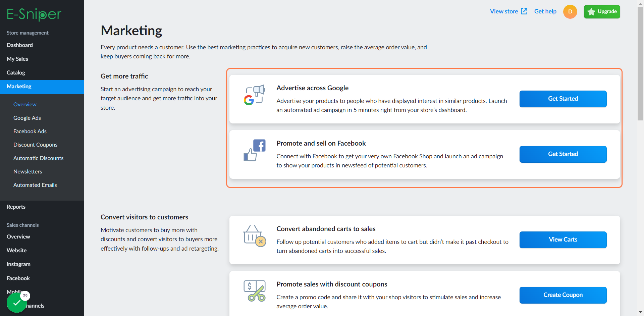Open the Get help link

[x=545, y=11]
